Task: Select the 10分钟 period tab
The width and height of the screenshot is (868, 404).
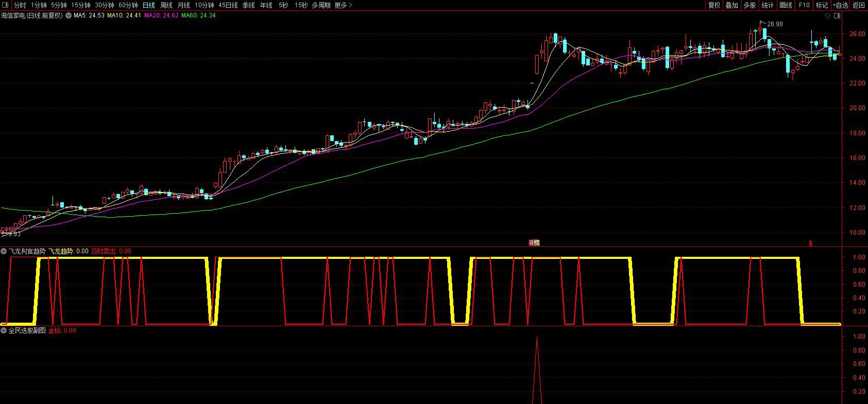Action: 204,5
